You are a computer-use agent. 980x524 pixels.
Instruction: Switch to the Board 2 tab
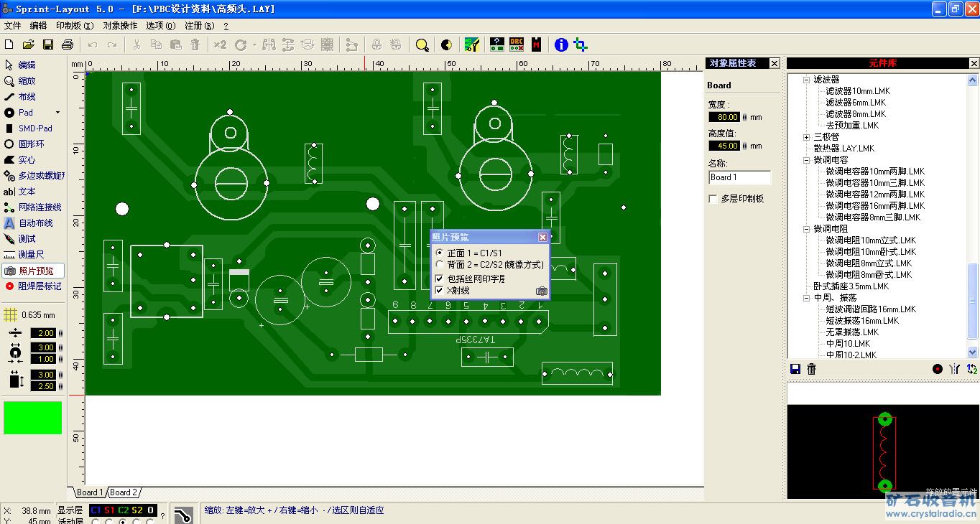click(123, 492)
